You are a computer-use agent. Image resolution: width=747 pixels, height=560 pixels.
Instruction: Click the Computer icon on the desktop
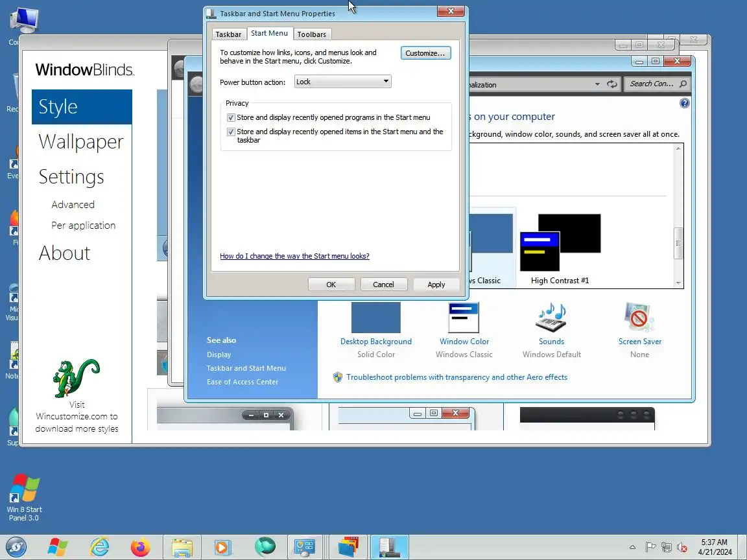point(24,21)
